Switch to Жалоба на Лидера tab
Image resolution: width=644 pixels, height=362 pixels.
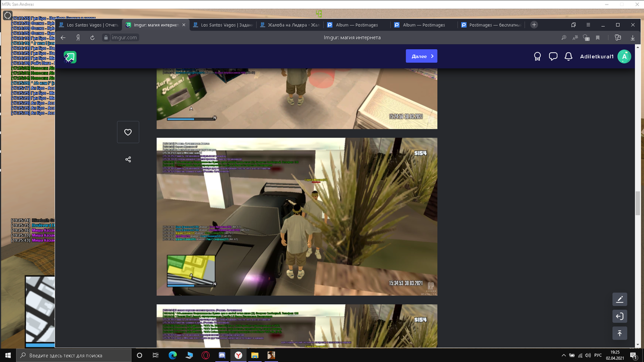(290, 25)
